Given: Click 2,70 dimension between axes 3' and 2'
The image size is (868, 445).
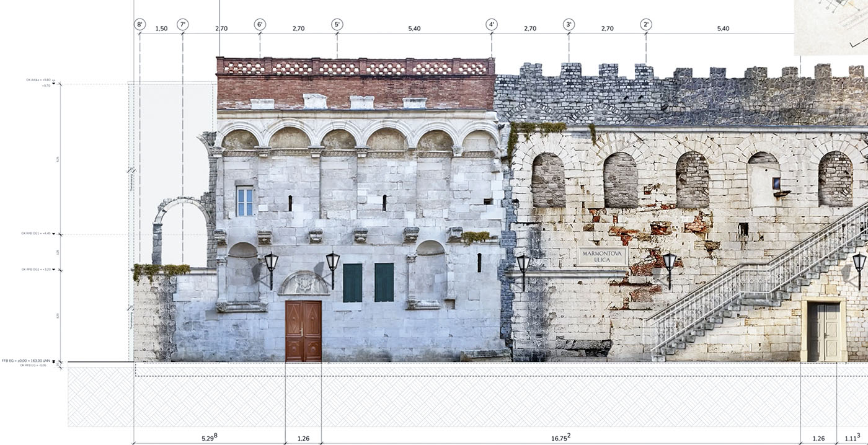Looking at the screenshot, I should [x=608, y=29].
